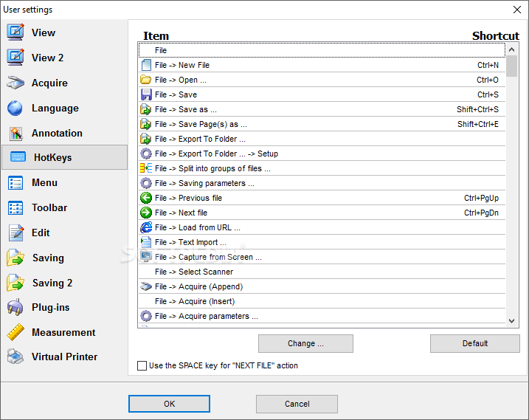Screen dimensions: 529x420
Task: Click the New File page icon
Action: tap(146, 65)
